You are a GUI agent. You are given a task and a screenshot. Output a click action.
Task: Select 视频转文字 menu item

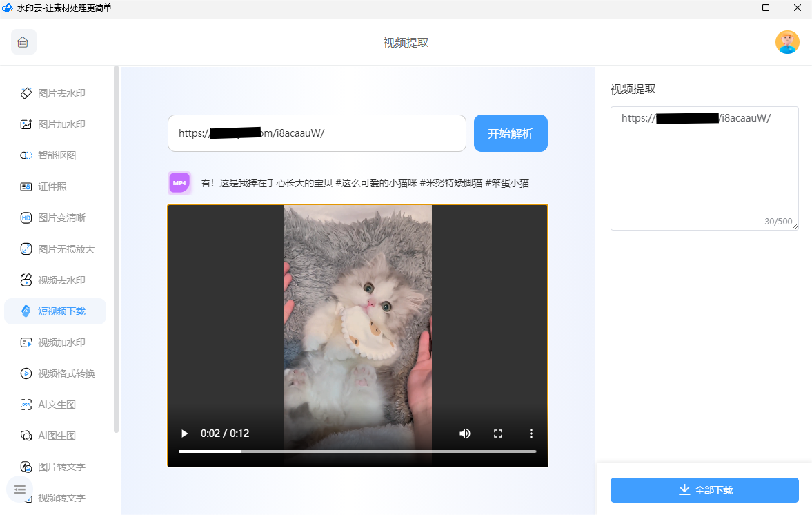[x=61, y=498]
